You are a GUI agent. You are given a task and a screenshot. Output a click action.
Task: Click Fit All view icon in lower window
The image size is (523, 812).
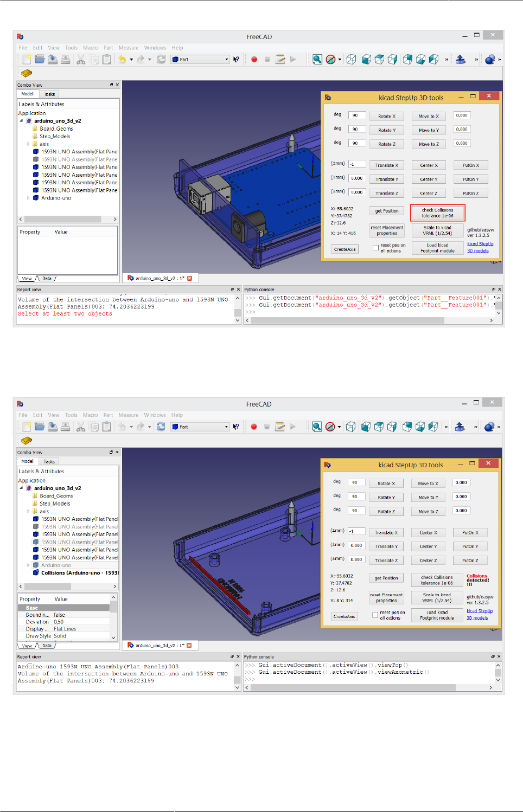[x=317, y=427]
